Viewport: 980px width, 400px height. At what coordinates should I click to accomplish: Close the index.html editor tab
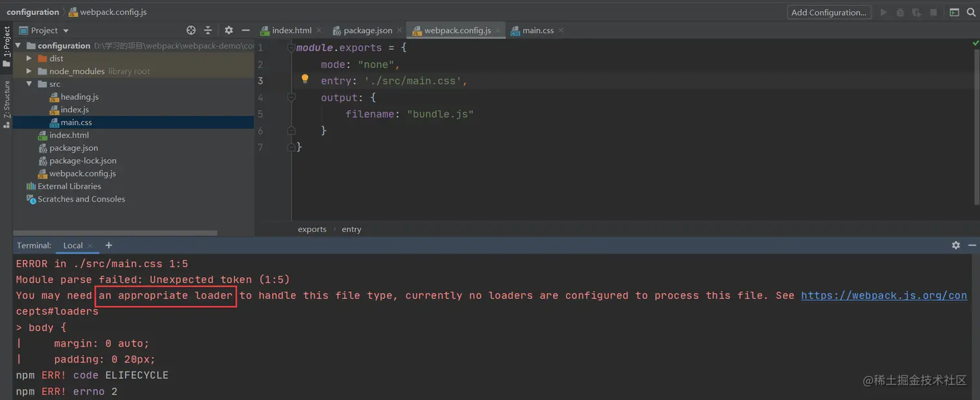(319, 30)
